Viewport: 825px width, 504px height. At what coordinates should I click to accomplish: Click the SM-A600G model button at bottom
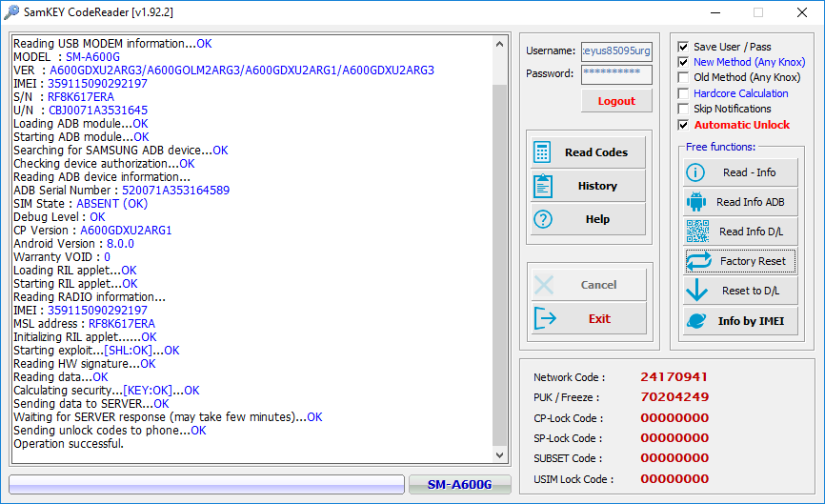click(x=459, y=485)
